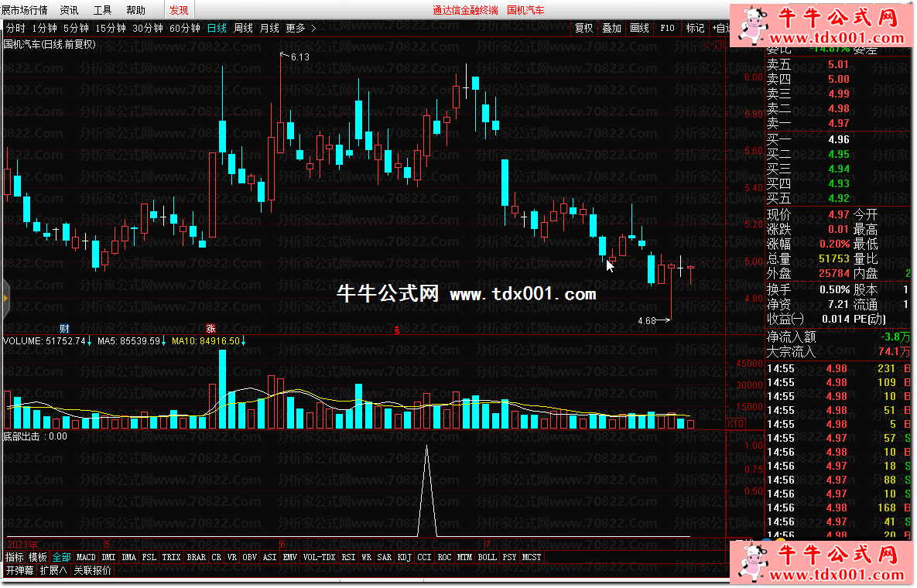Image resolution: width=917 pixels, height=588 pixels.
Task: Click the 底部出击 indicator spike peak
Action: (x=426, y=446)
